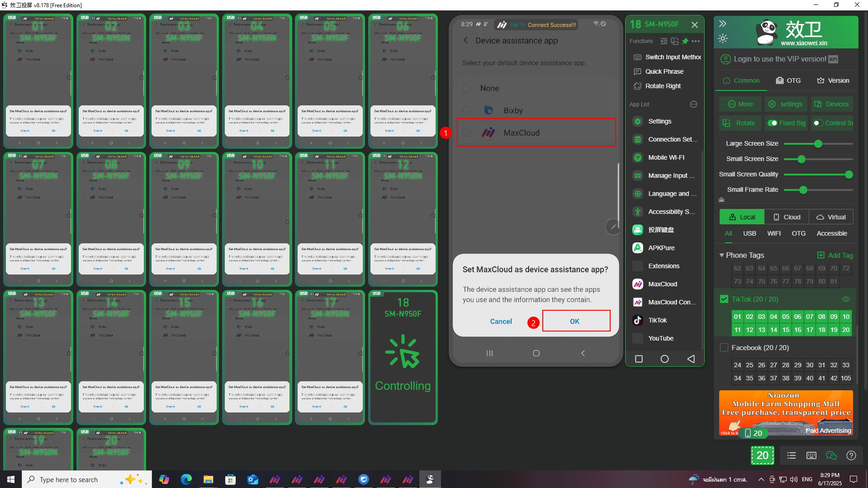Filter devices by Accessible
The height and width of the screenshot is (488, 868).
click(832, 233)
